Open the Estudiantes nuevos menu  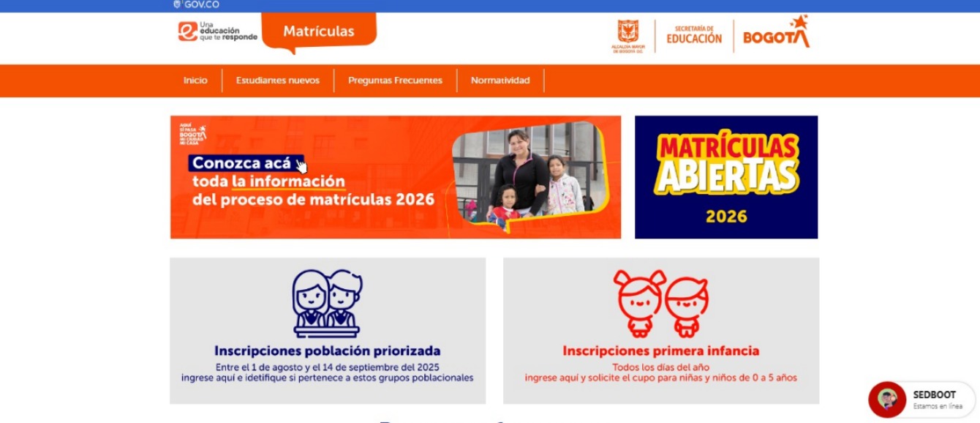point(278,81)
